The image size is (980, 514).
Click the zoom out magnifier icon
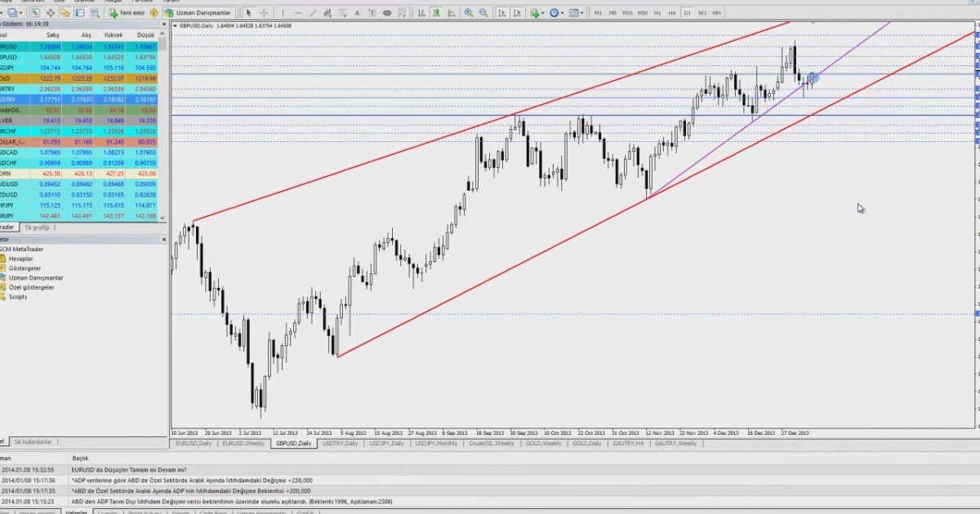[483, 13]
